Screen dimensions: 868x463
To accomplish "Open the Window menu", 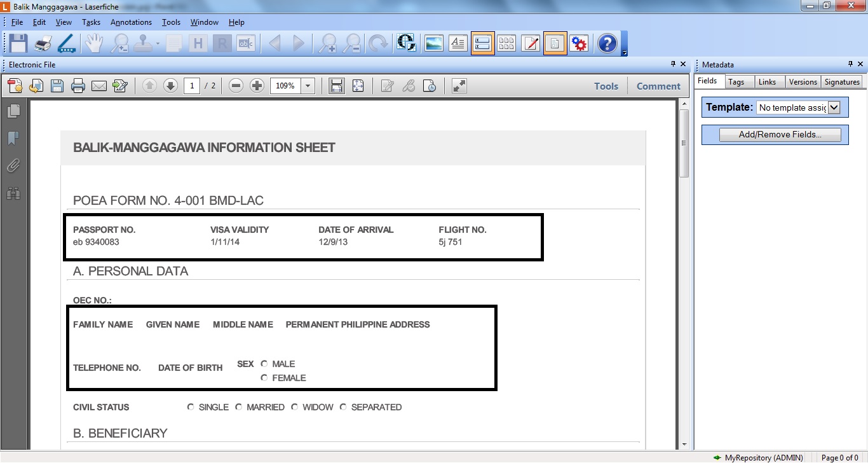I will [x=205, y=22].
